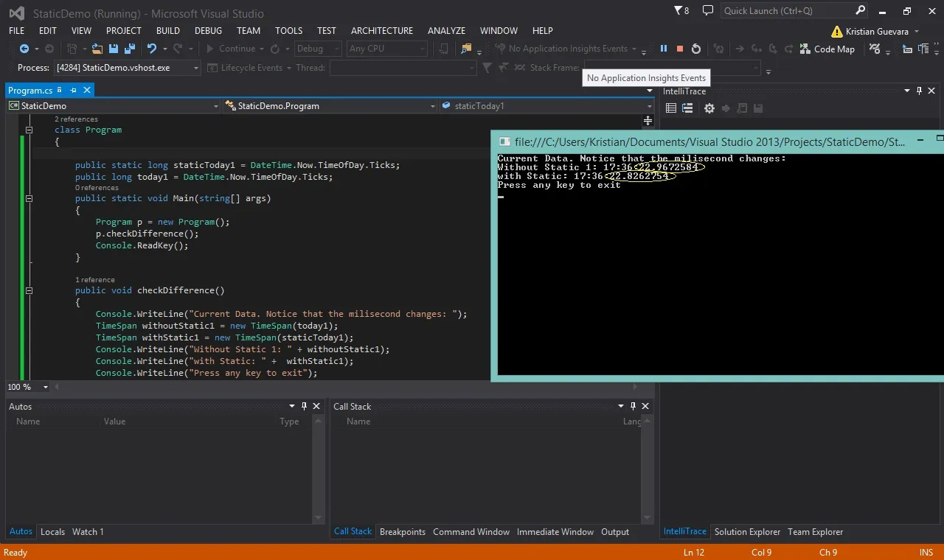The height and width of the screenshot is (560, 944).
Task: Toggle auto-hide pin on the Call Stack panel
Action: coord(632,406)
